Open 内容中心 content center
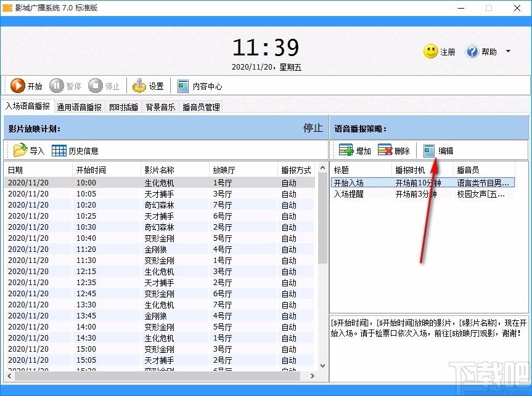 coord(200,86)
